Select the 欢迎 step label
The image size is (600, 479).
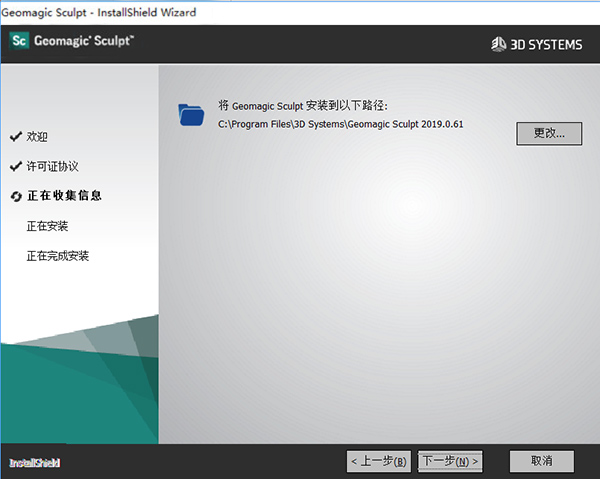(37, 137)
